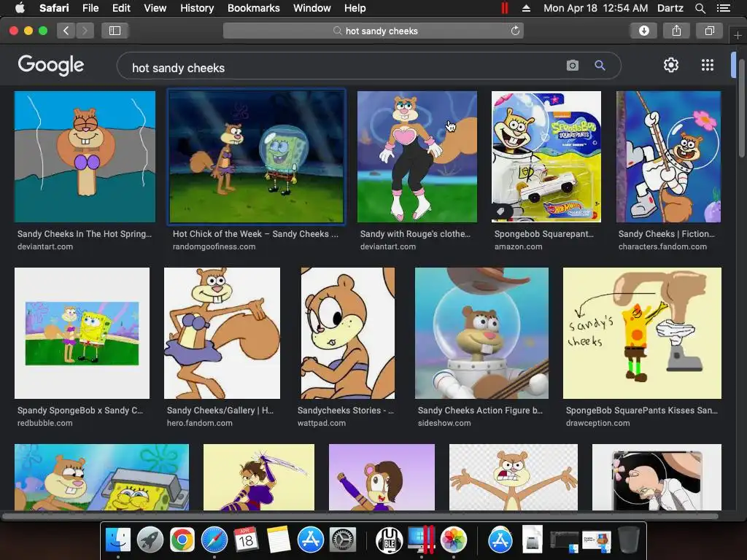Click the characters.fandom.com source link

pyautogui.click(x=662, y=246)
